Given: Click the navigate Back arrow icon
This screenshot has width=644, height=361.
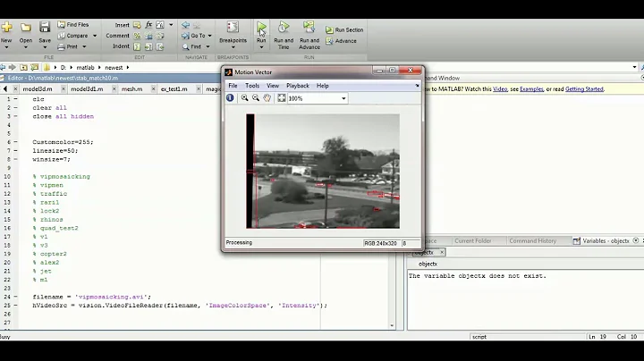Looking at the screenshot, I should (186, 25).
